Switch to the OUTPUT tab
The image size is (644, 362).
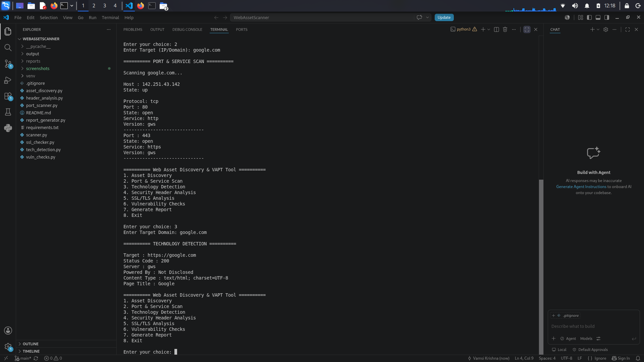tap(157, 29)
